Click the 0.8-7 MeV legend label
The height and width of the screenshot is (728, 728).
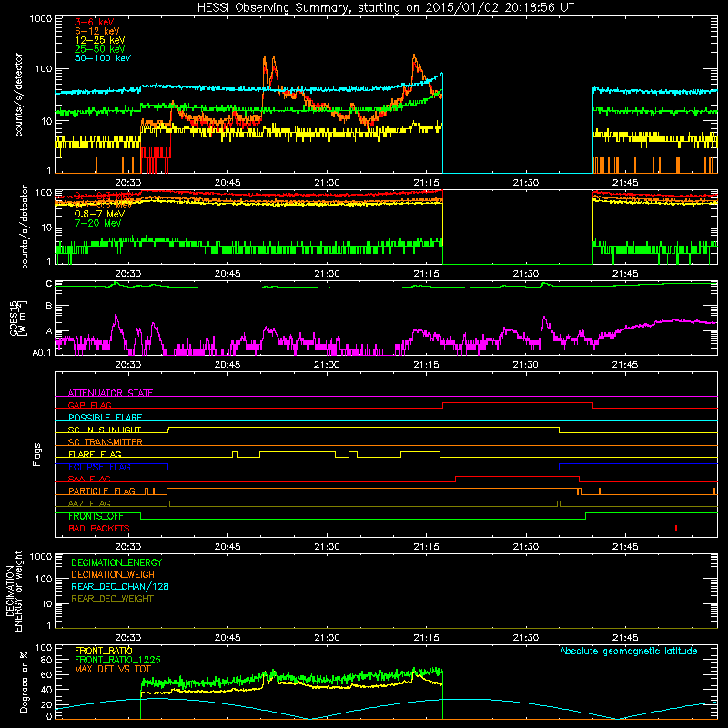(99, 214)
